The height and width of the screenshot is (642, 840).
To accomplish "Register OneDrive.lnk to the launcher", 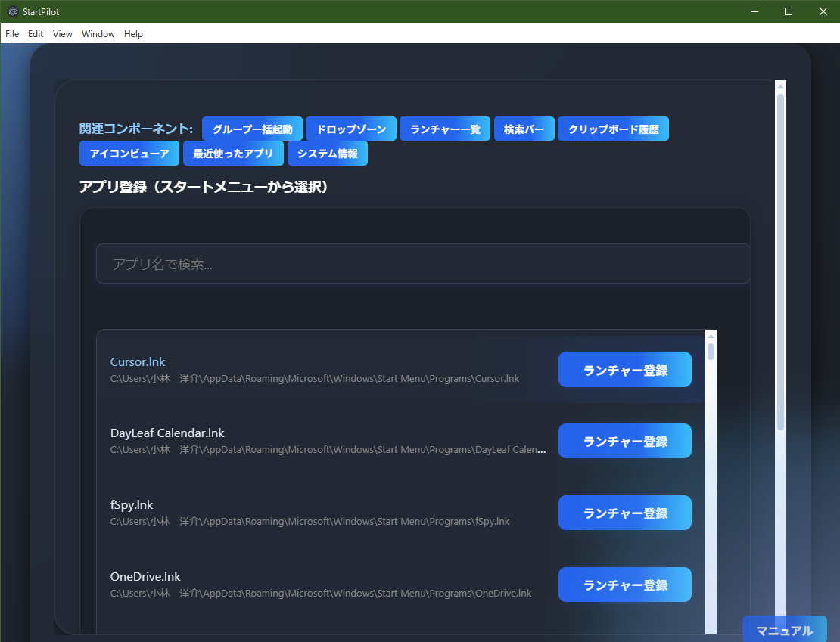I will coord(624,584).
